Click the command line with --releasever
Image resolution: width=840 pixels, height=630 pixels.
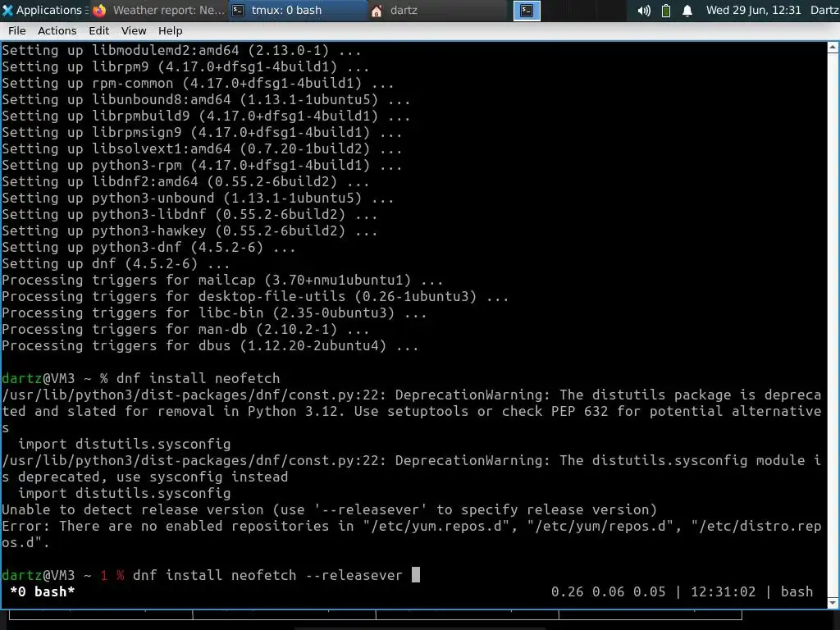(211, 575)
